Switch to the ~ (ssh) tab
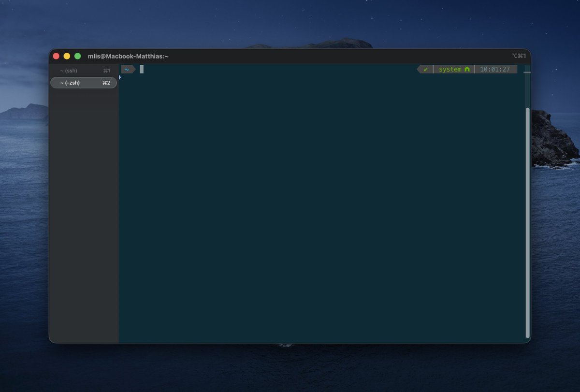This screenshot has height=392, width=580. click(84, 71)
